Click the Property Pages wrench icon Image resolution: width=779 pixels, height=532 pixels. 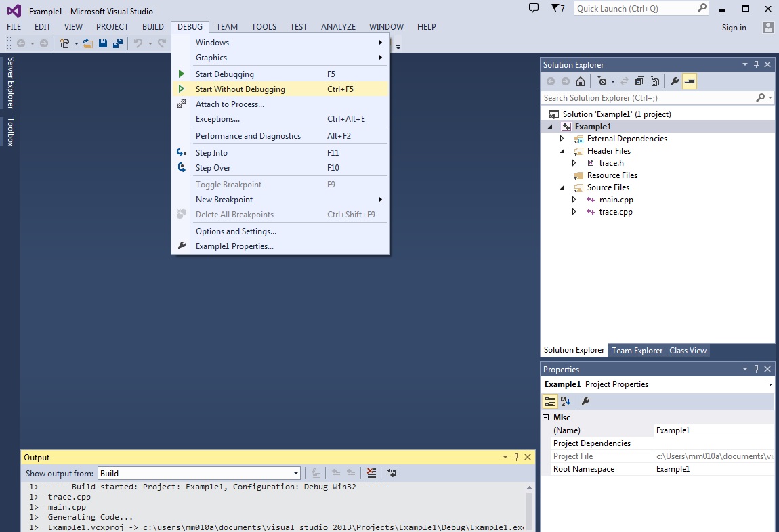(586, 401)
